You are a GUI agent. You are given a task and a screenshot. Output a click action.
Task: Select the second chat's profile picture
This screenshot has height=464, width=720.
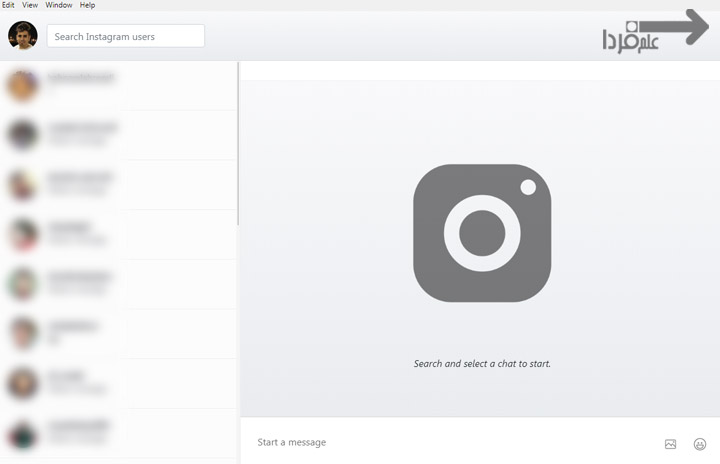point(22,135)
